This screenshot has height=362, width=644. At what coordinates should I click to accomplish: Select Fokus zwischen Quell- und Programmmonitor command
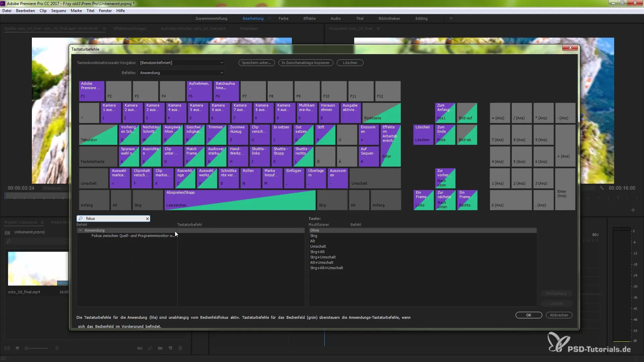point(133,236)
